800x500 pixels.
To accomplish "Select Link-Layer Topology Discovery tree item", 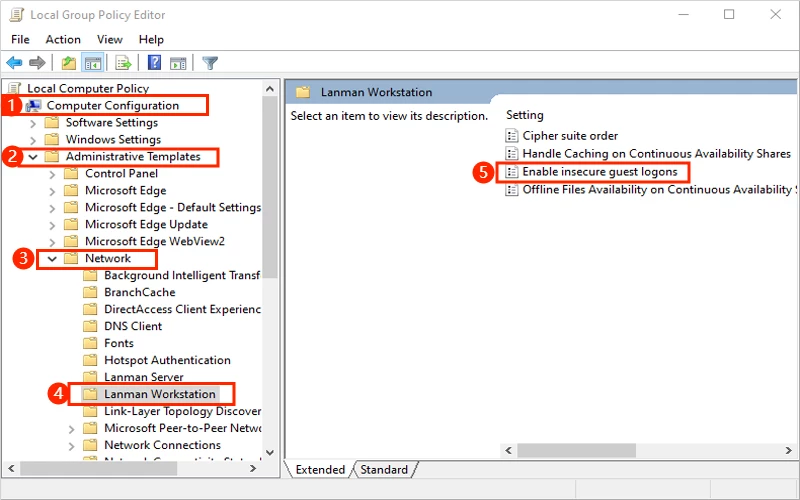I will (182, 411).
